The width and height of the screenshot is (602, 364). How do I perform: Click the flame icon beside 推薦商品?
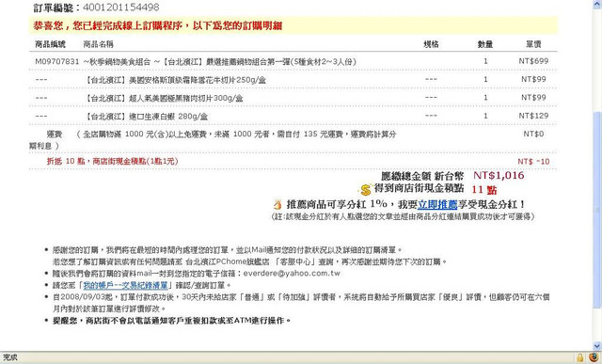(x=277, y=204)
